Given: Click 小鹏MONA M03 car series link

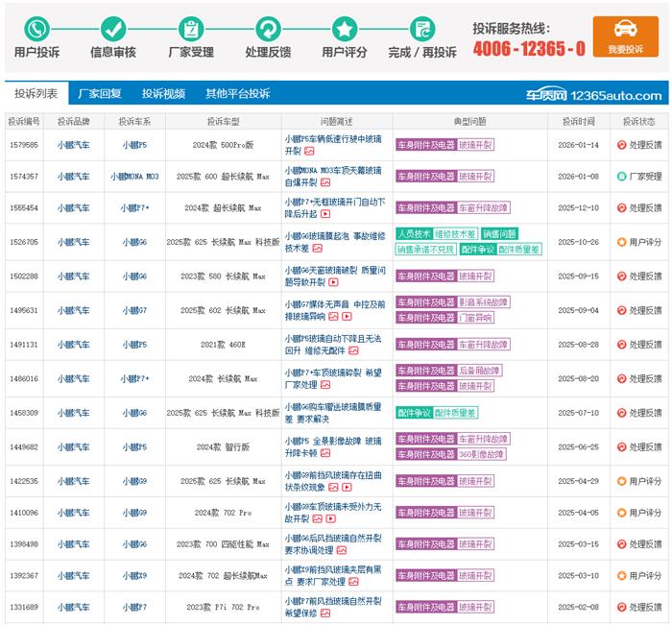Looking at the screenshot, I should click(134, 177).
